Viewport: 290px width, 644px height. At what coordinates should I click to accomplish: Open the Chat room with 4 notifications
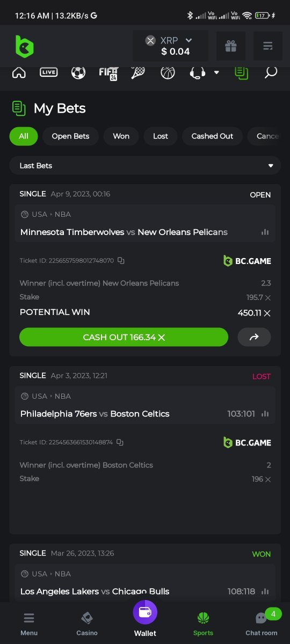(262, 623)
